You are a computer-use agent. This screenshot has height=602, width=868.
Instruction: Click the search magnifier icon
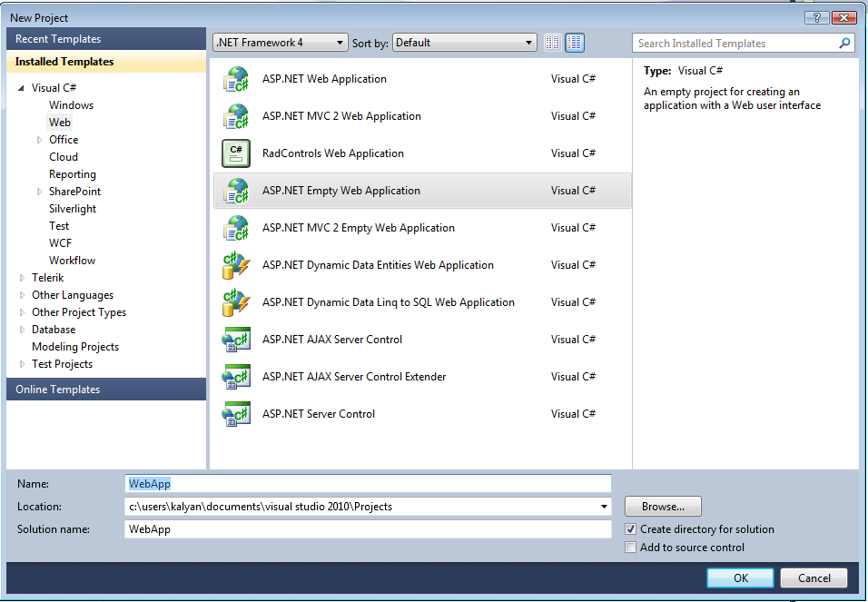(844, 44)
